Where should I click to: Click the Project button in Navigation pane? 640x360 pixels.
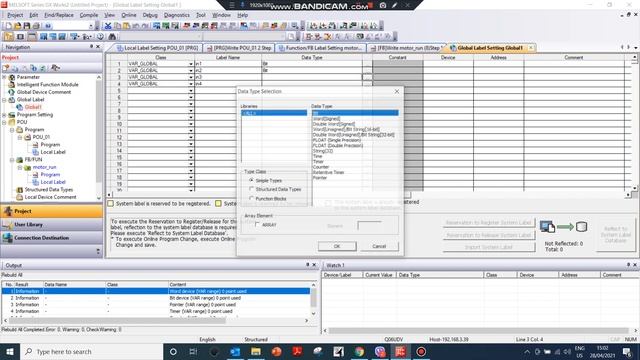[x=51, y=211]
